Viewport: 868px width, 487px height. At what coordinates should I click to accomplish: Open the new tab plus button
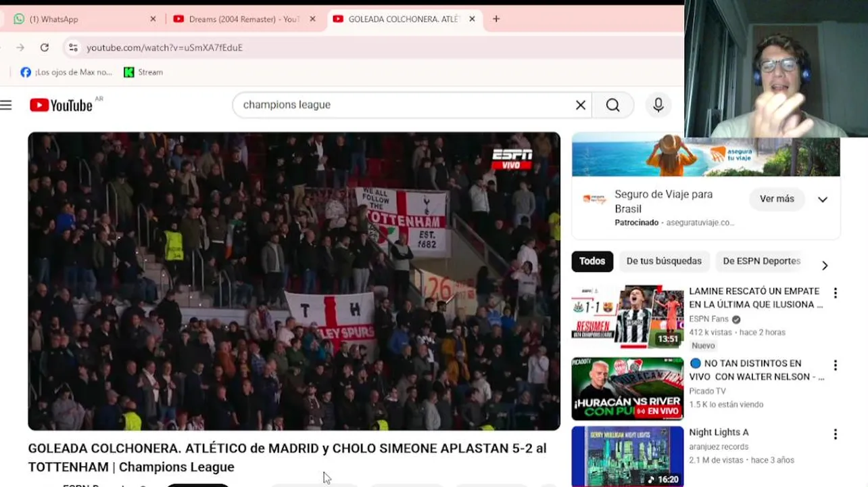click(496, 19)
